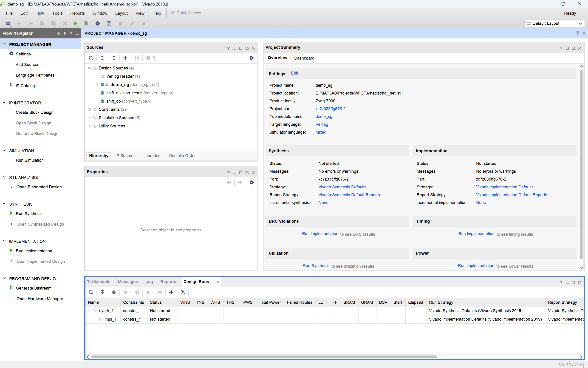The image size is (588, 368).
Task: Click Run Simulation in Flow Navigator
Action: (30, 160)
